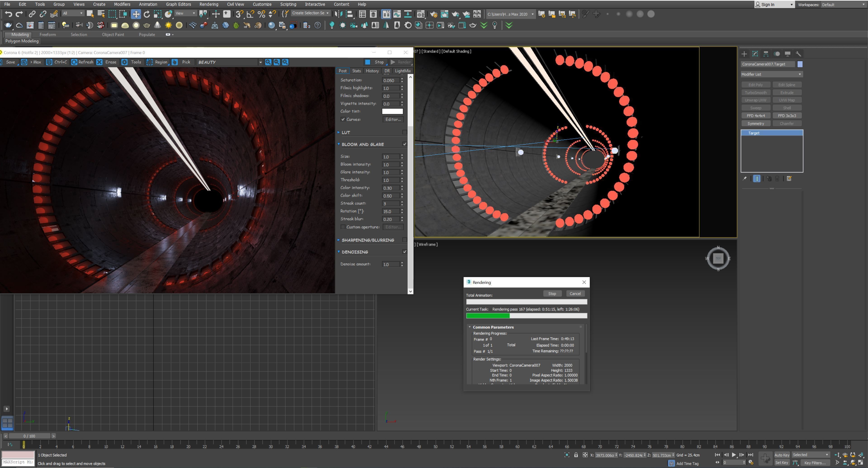The height and width of the screenshot is (468, 868).
Task: Open the Curve Editor icon
Action: coord(397,14)
